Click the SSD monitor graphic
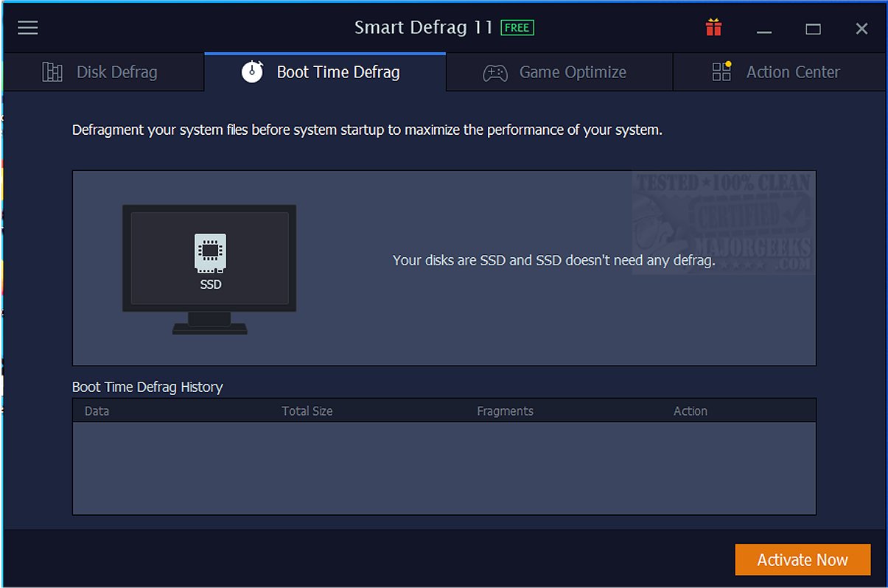 point(209,270)
